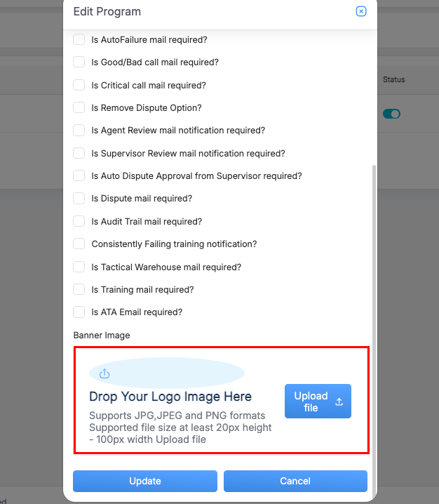The image size is (439, 504).
Task: Enable Is Dispute mail required
Action: pos(79,199)
